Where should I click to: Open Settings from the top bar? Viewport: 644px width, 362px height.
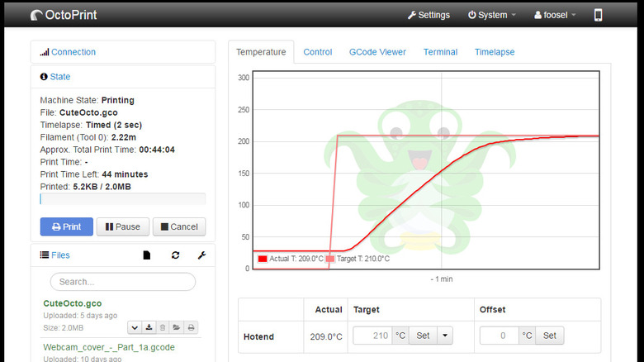[x=429, y=15]
